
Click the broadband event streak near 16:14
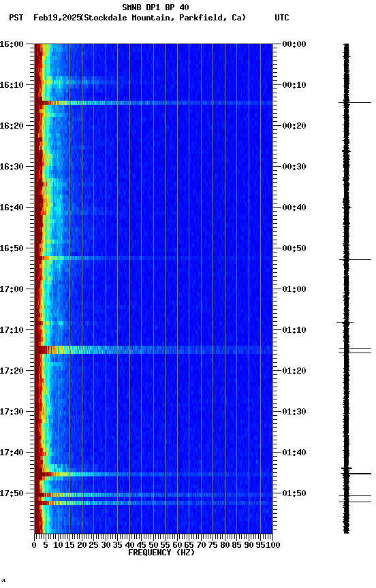click(153, 103)
